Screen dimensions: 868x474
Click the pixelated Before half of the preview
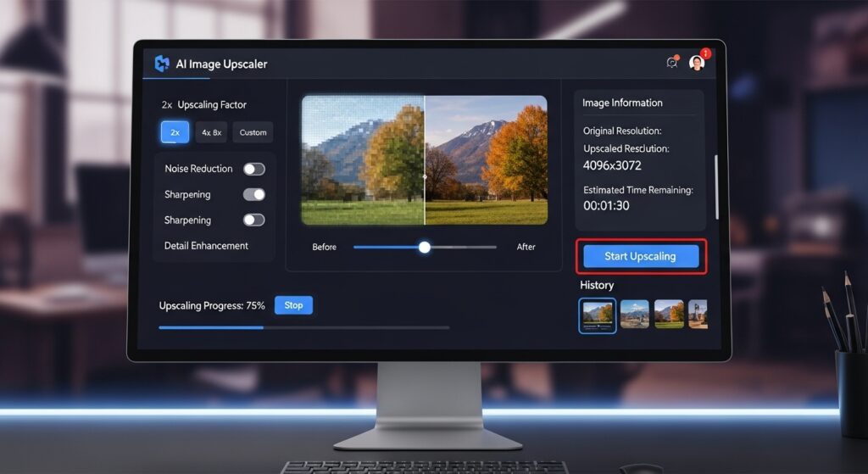pos(363,160)
